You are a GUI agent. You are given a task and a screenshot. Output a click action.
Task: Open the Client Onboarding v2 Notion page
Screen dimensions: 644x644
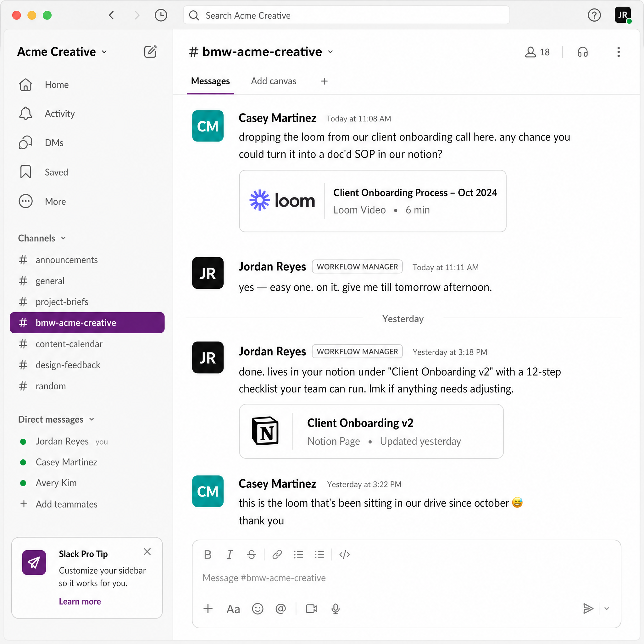coord(371,431)
